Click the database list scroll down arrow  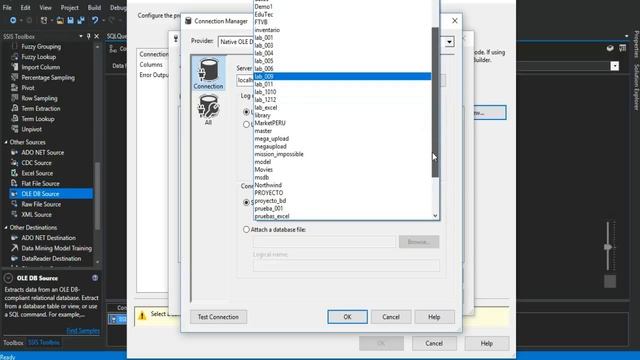(435, 216)
